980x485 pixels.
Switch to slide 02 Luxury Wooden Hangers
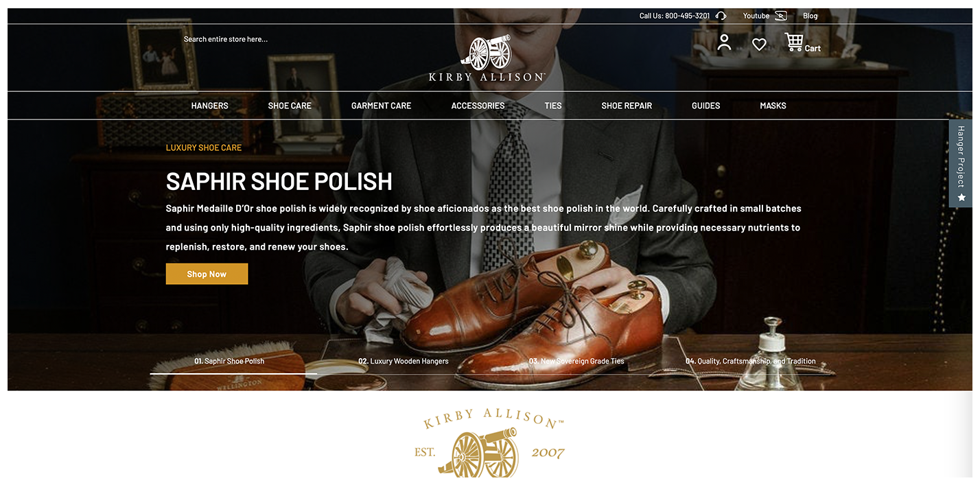[x=404, y=361]
